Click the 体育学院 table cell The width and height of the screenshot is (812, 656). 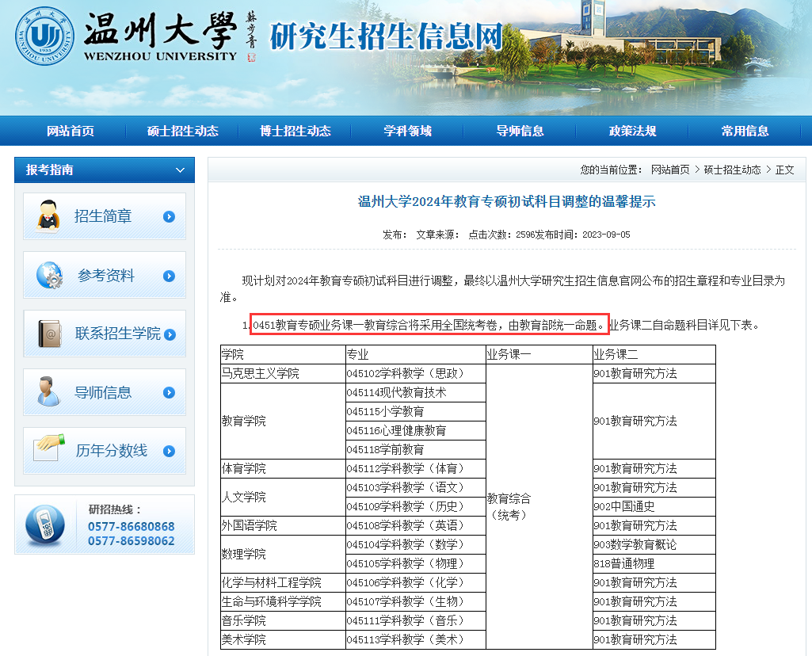click(x=283, y=468)
